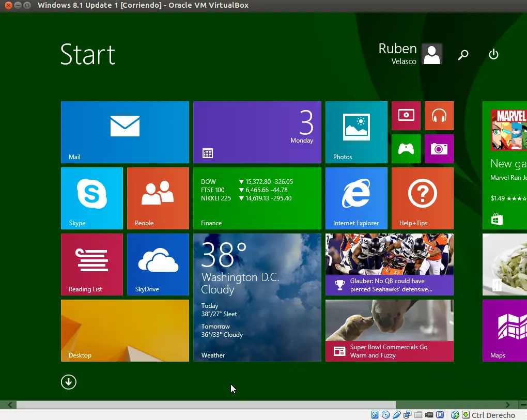This screenshot has height=420, width=527.
Task: Click the user avatar picture
Action: [432, 54]
